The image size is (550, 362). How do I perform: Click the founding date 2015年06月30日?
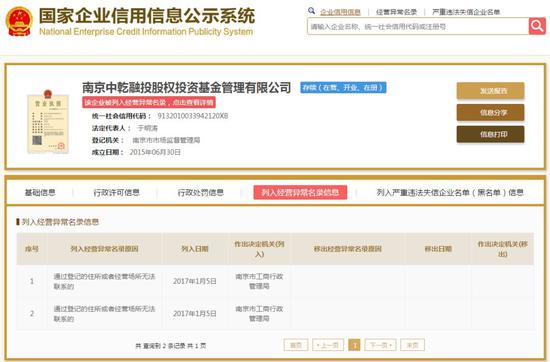coord(155,152)
